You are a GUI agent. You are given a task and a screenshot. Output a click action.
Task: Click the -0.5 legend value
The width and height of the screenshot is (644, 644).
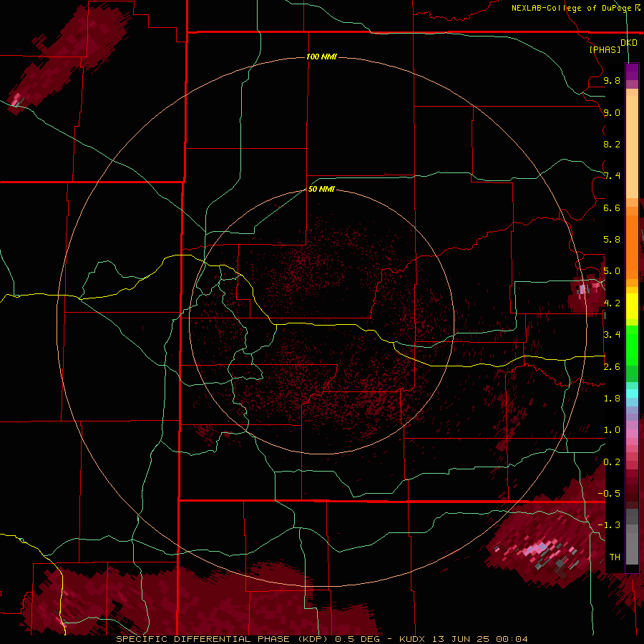[609, 493]
